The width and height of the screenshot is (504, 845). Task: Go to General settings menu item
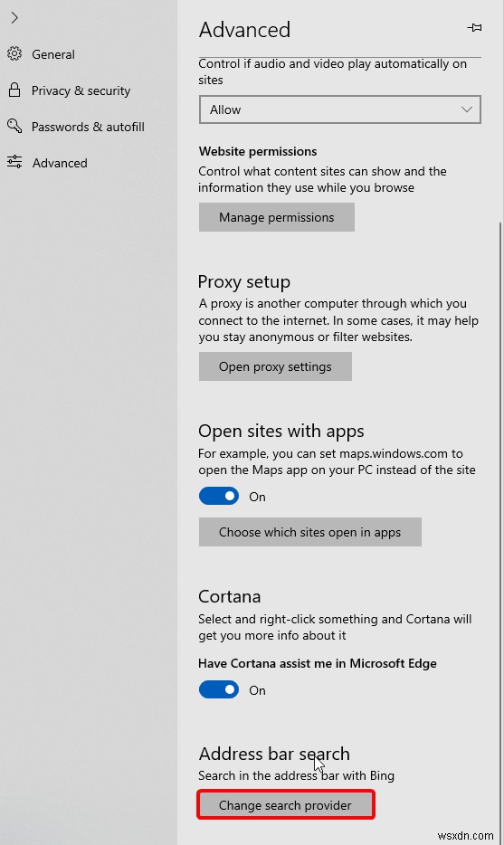(x=53, y=54)
